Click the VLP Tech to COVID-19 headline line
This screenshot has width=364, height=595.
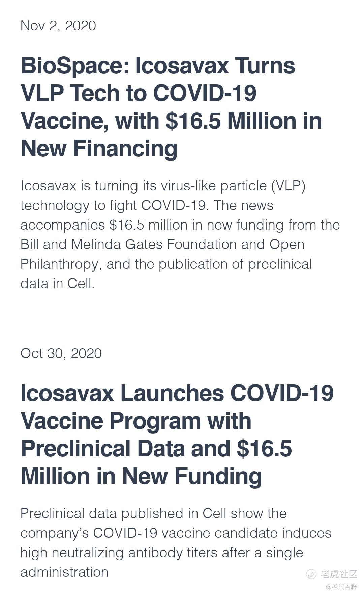[x=139, y=93]
